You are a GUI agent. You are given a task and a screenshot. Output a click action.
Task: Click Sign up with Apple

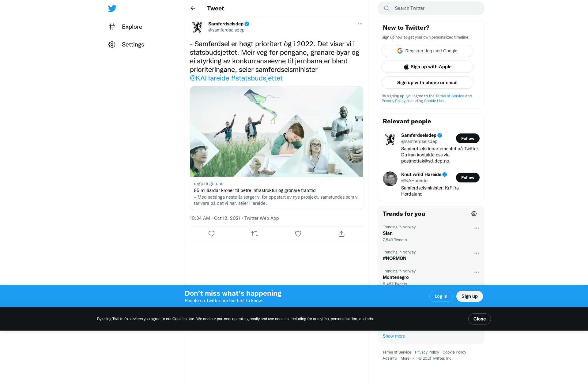(x=428, y=67)
